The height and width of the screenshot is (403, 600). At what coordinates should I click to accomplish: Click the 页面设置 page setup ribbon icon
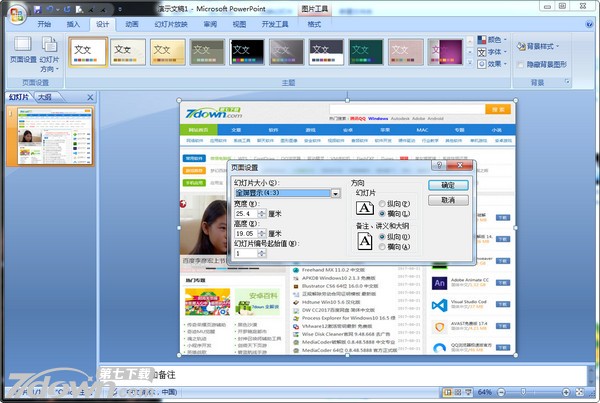coord(23,50)
